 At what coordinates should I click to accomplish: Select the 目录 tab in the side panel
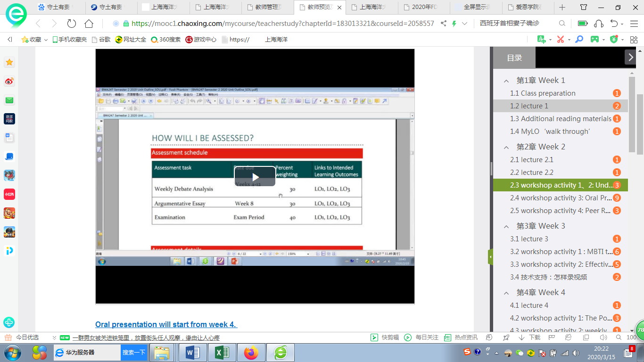pos(514,58)
